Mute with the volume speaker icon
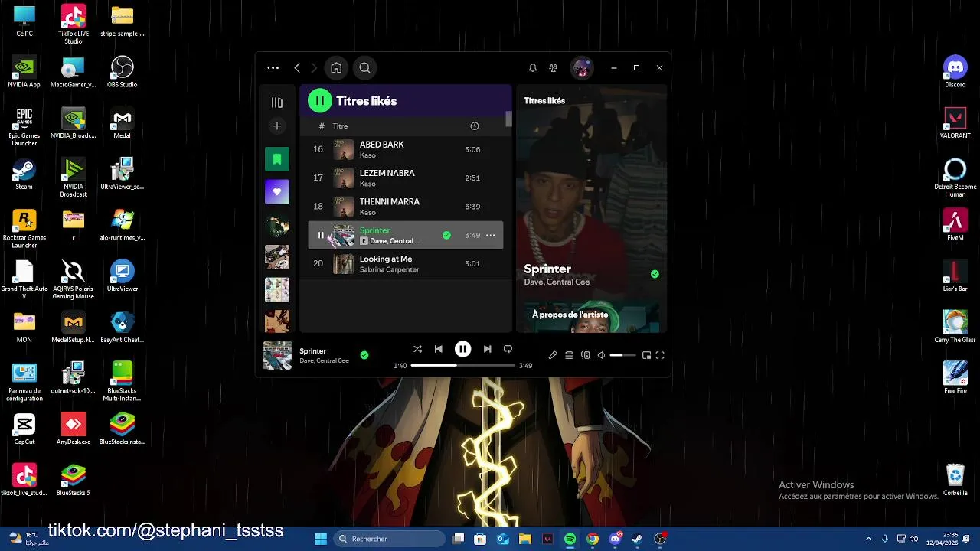This screenshot has height=551, width=980. tap(601, 355)
